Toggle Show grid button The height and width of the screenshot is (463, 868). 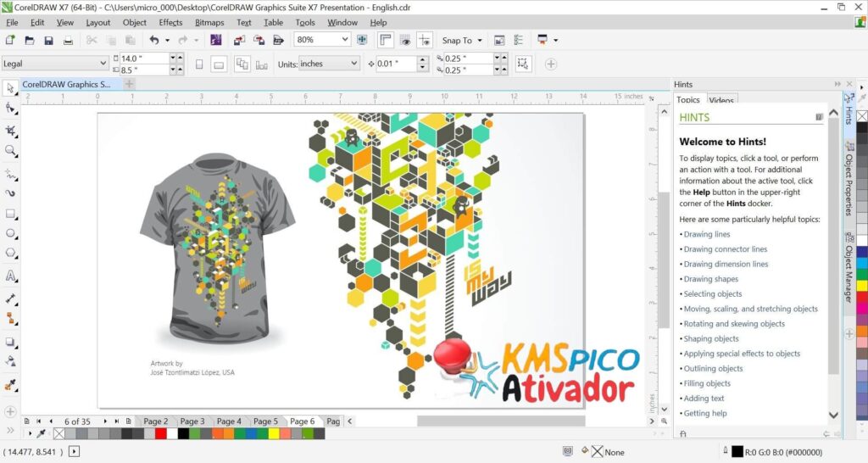tap(405, 40)
